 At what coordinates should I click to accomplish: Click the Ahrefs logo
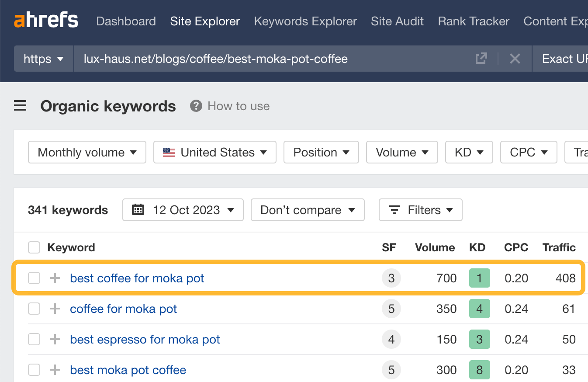pyautogui.click(x=46, y=20)
